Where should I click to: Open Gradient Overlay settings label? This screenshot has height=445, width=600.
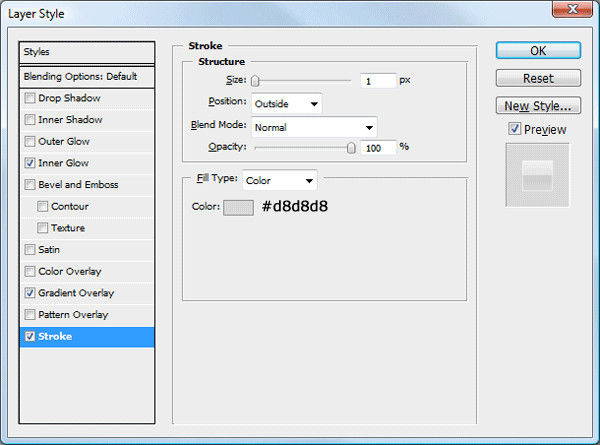tap(76, 293)
